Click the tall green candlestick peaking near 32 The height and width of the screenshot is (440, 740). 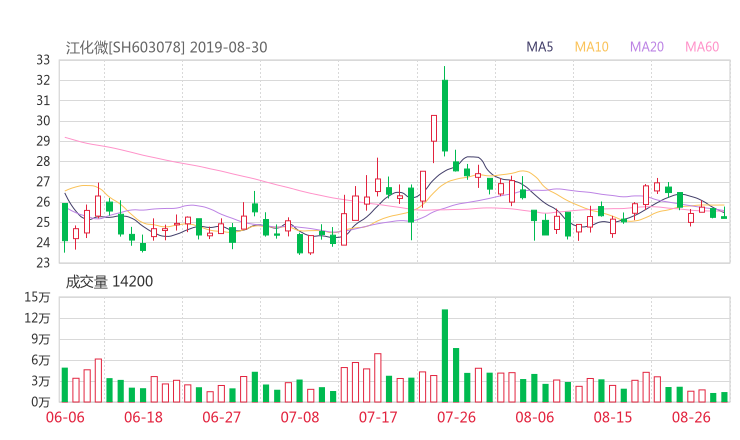445,115
